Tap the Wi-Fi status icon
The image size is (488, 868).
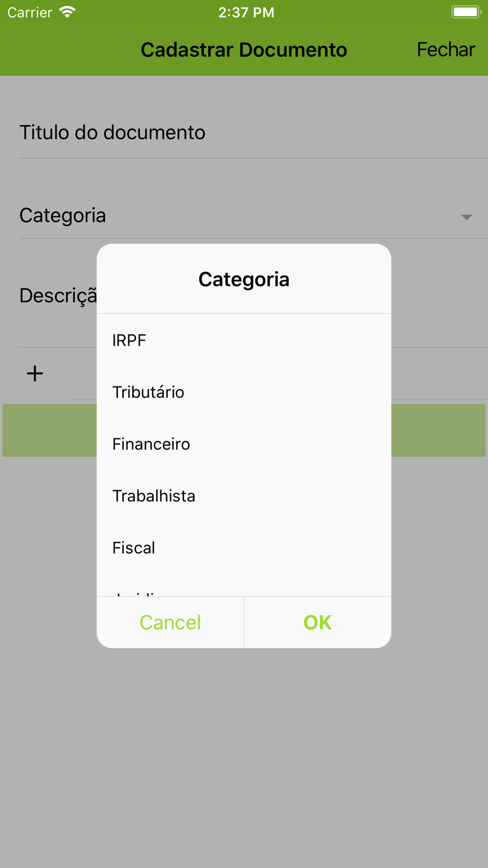[67, 12]
